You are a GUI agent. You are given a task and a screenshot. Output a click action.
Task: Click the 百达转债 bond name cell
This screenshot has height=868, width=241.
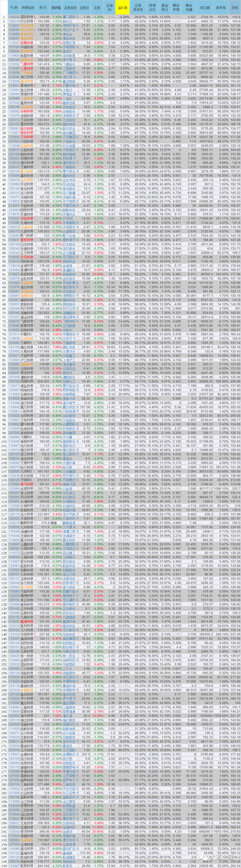pos(28,553)
